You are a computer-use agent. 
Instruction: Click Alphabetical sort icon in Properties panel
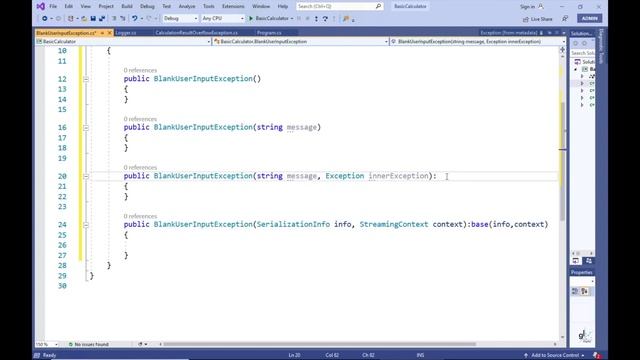click(584, 291)
